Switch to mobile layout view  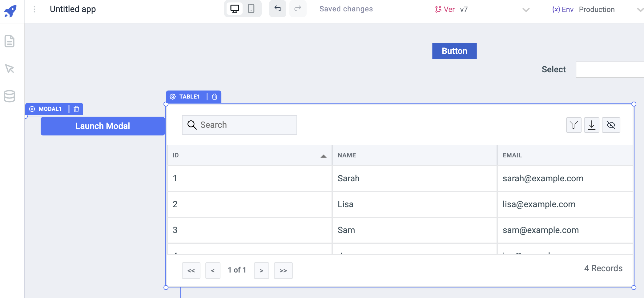coord(251,9)
